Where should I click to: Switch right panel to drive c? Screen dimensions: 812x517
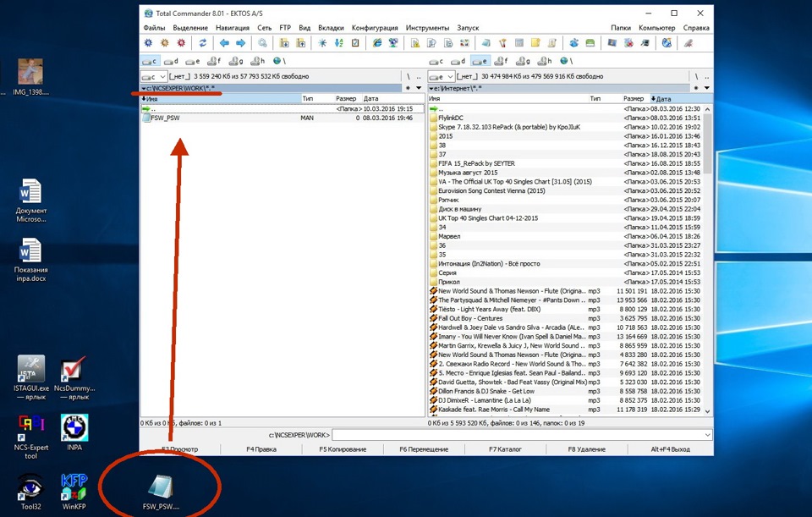tap(436, 61)
